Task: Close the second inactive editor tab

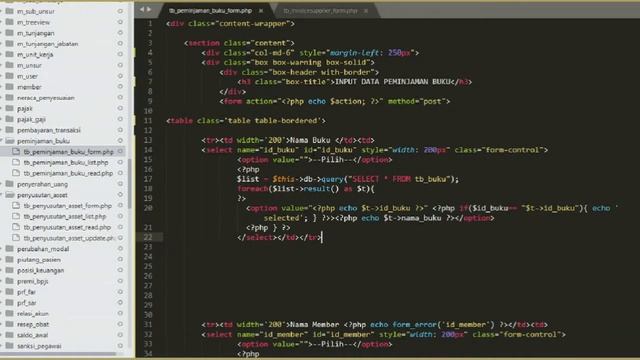Action: click(x=366, y=11)
